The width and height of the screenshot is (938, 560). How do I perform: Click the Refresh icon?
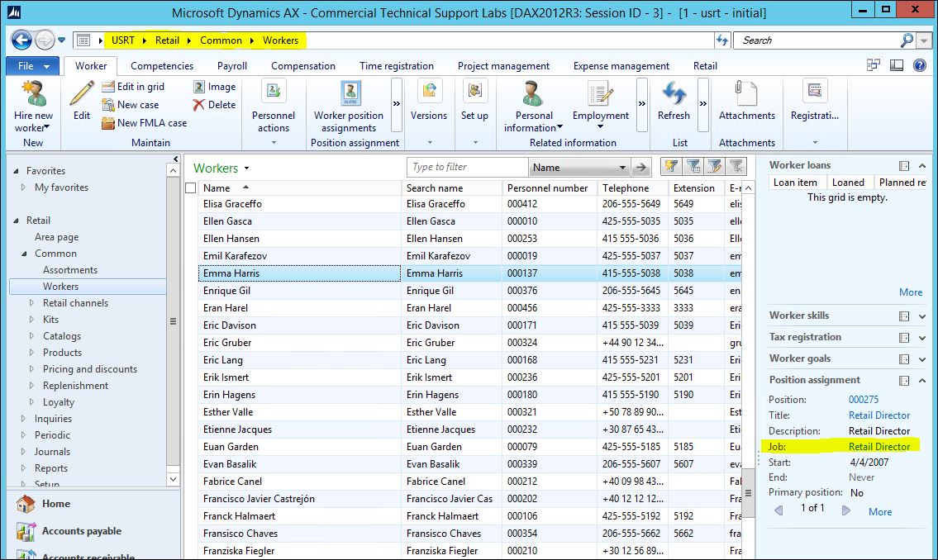coord(673,97)
